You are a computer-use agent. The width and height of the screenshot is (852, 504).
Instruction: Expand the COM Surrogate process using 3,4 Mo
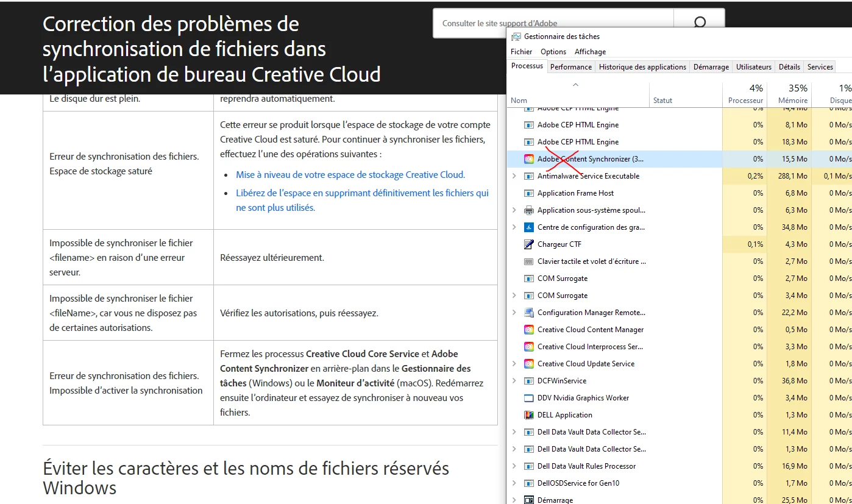pyautogui.click(x=514, y=296)
